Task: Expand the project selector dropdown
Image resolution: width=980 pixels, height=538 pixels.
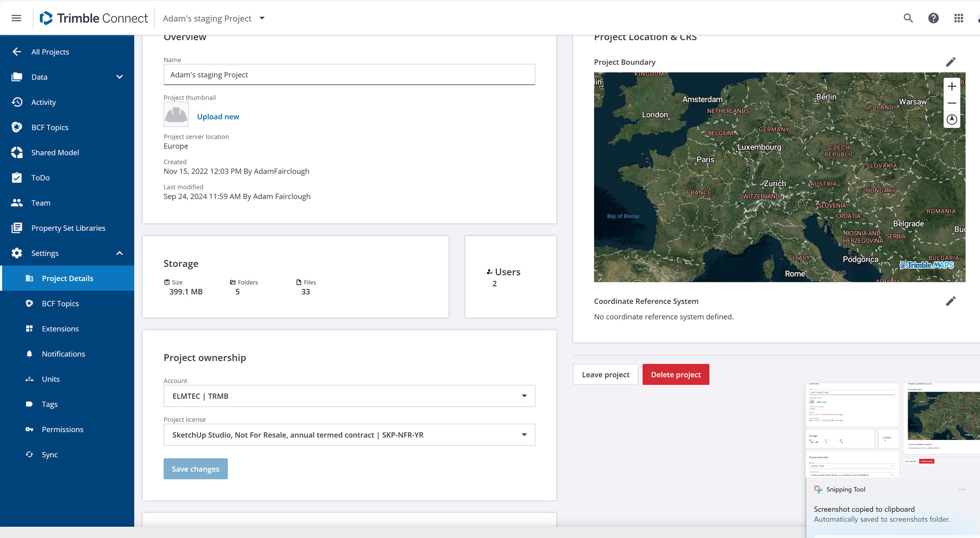Action: pos(262,18)
